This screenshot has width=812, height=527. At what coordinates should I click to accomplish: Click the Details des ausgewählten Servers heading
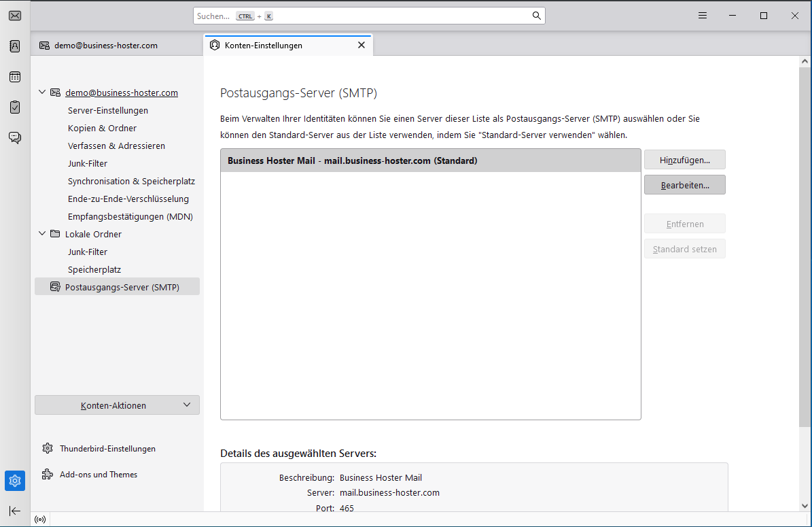tap(298, 454)
